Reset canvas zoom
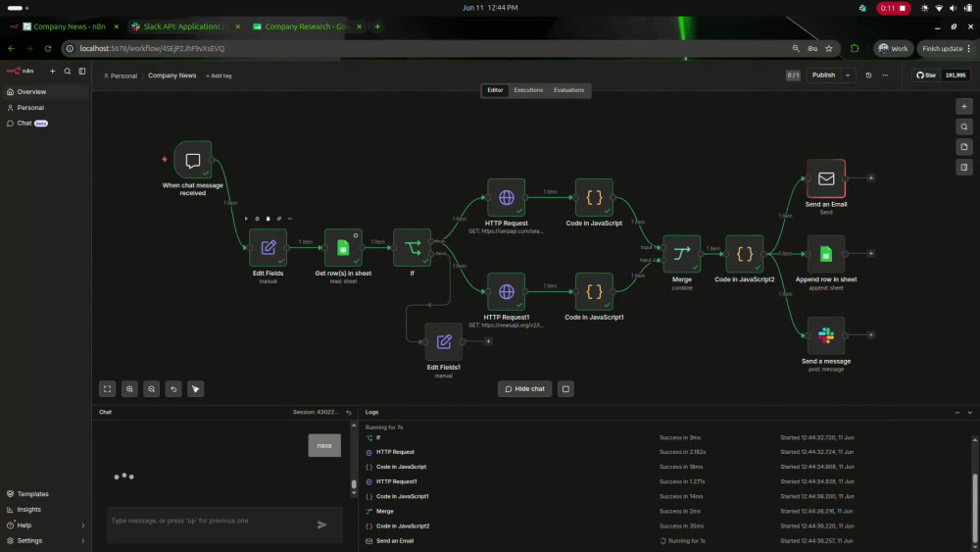 (173, 389)
